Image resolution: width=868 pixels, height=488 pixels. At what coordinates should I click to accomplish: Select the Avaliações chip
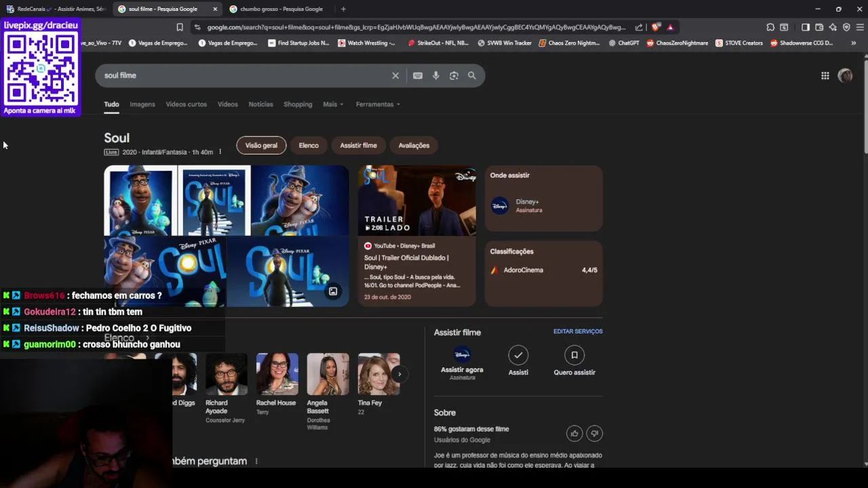click(x=414, y=145)
